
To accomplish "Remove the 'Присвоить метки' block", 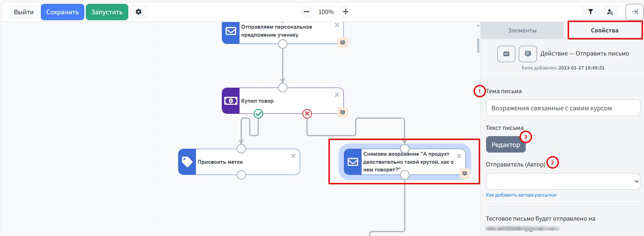I will [293, 156].
